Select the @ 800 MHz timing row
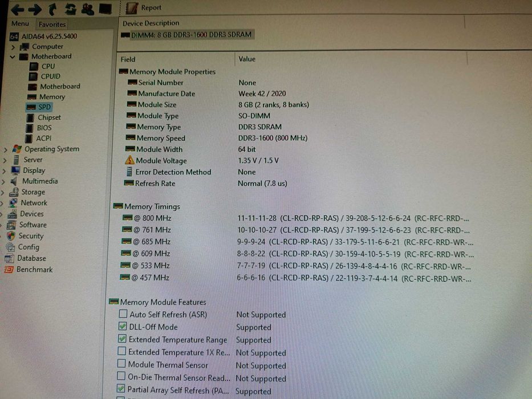Image resolution: width=532 pixels, height=399 pixels. click(296, 218)
